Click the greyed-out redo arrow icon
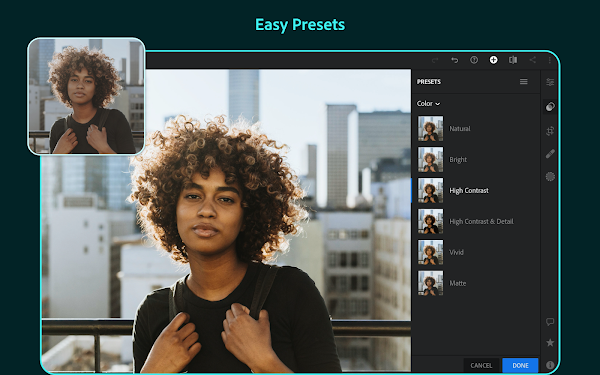Image resolution: width=600 pixels, height=375 pixels. (x=435, y=60)
